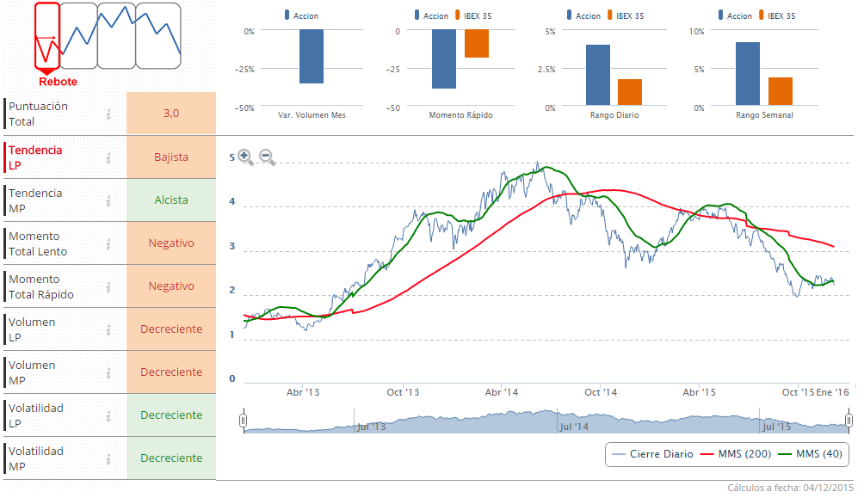The image size is (864, 504).
Task: Click info icon for Tendencia MP
Action: (x=108, y=200)
